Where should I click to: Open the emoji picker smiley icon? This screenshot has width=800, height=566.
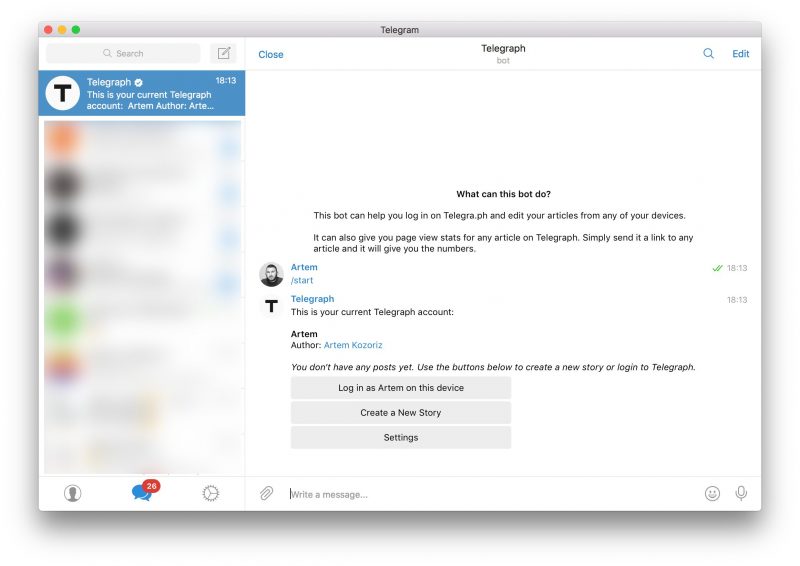point(712,494)
